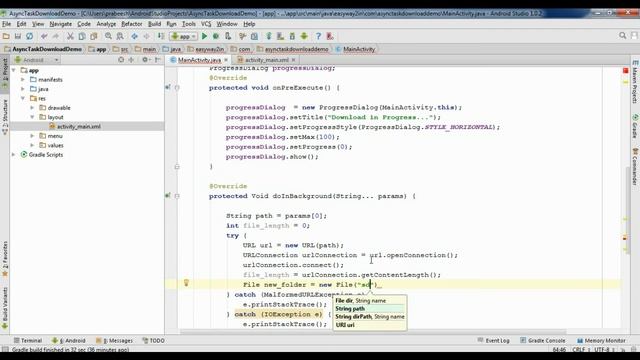The width and height of the screenshot is (640, 360).
Task: Click the Attach debugger icon
Action: coord(228,36)
